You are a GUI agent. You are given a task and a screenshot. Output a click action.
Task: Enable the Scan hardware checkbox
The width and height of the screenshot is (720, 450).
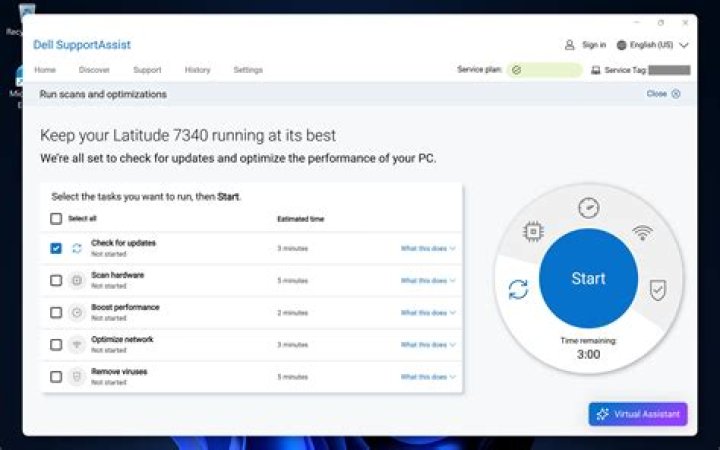click(x=56, y=280)
